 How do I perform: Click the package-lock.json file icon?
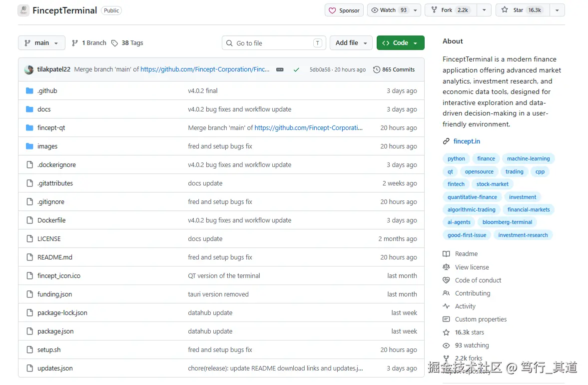click(29, 312)
